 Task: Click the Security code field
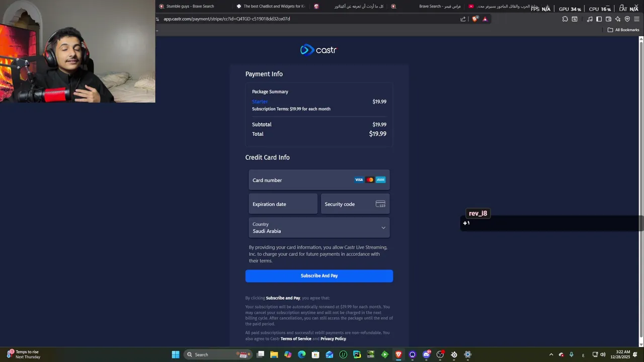tap(355, 204)
